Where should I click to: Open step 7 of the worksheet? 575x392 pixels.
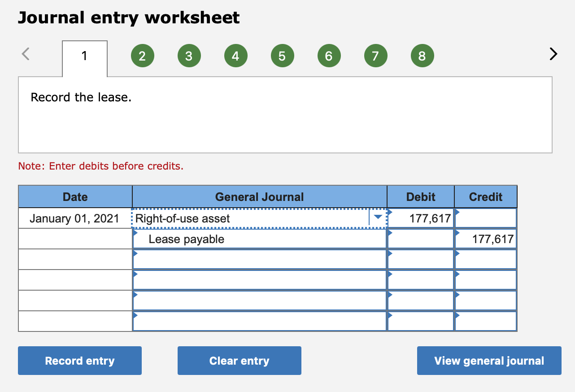(376, 55)
